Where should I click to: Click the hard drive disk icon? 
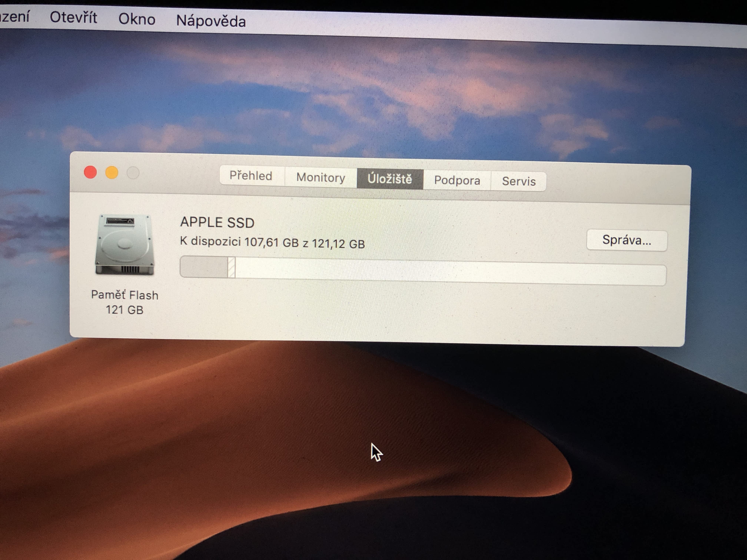click(x=125, y=244)
